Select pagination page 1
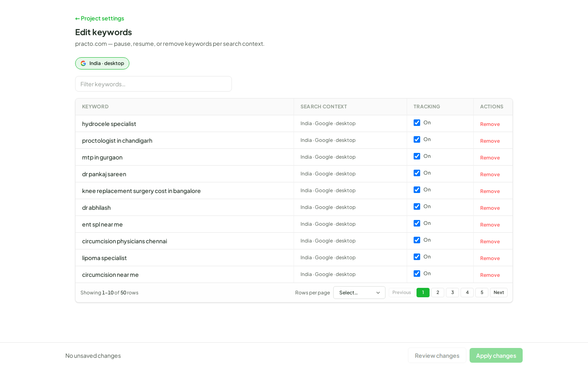 click(423, 293)
